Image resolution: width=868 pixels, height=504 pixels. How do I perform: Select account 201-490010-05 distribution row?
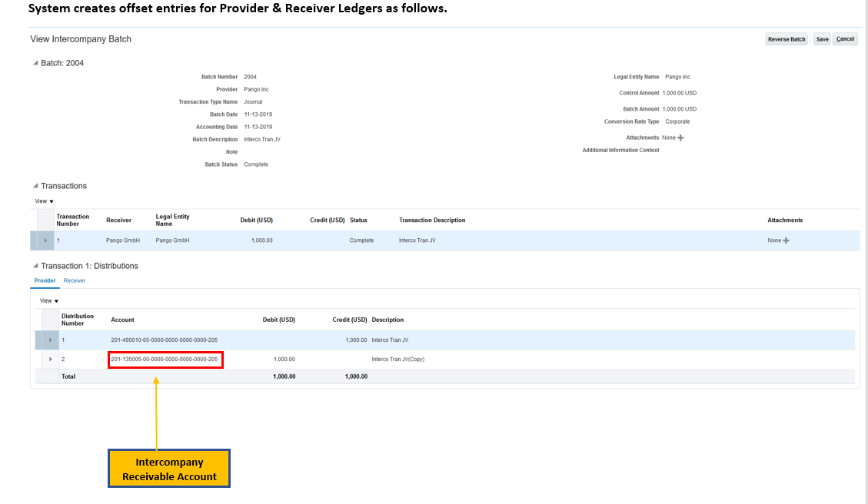pyautogui.click(x=165, y=340)
